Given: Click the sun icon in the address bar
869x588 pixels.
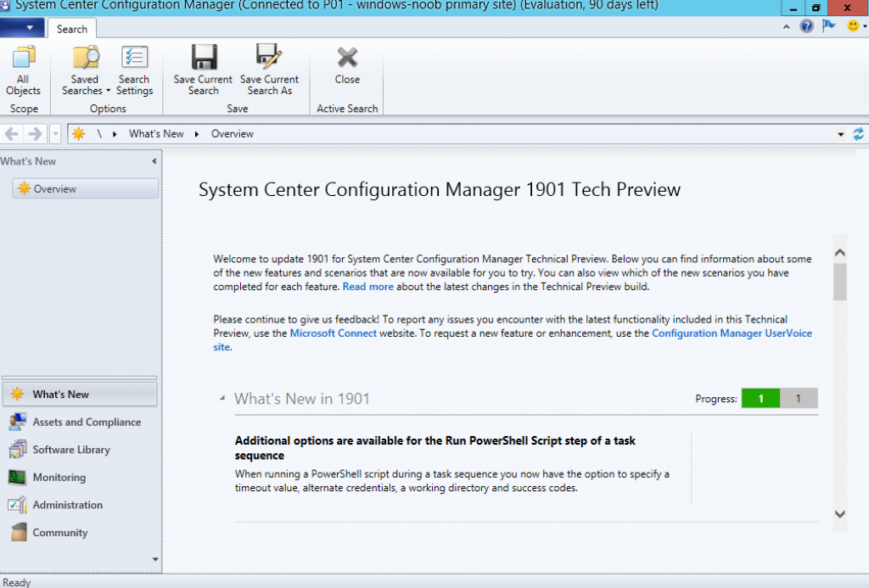Looking at the screenshot, I should [79, 133].
